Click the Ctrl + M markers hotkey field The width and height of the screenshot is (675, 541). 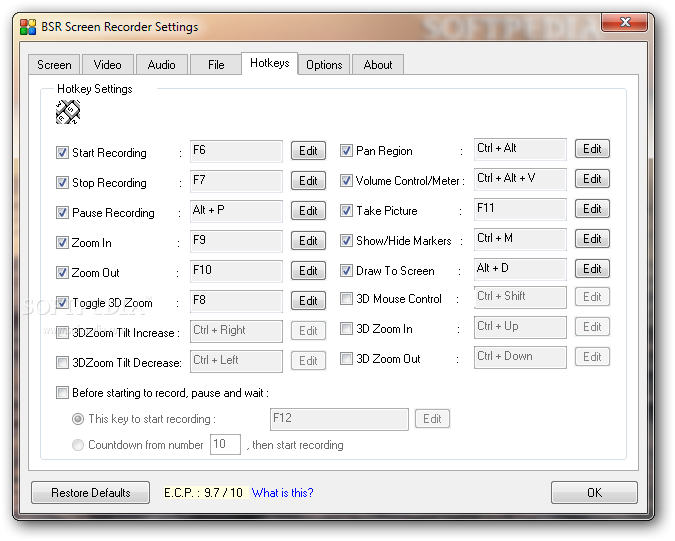click(x=520, y=239)
